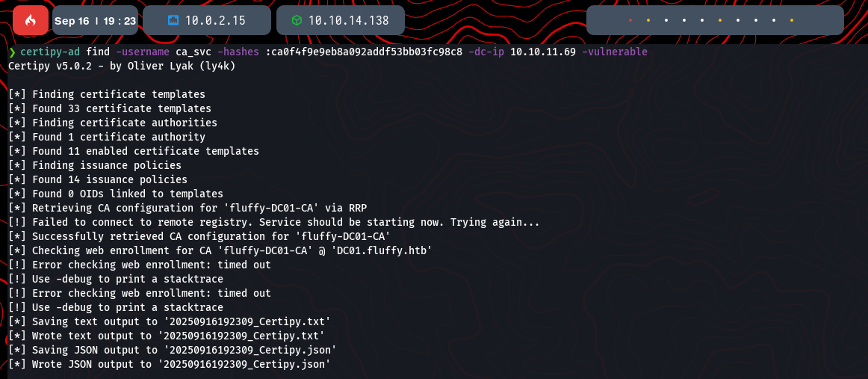Click the green cube icon beside 10.10.14.138
The image size is (868, 379).
coord(297,20)
